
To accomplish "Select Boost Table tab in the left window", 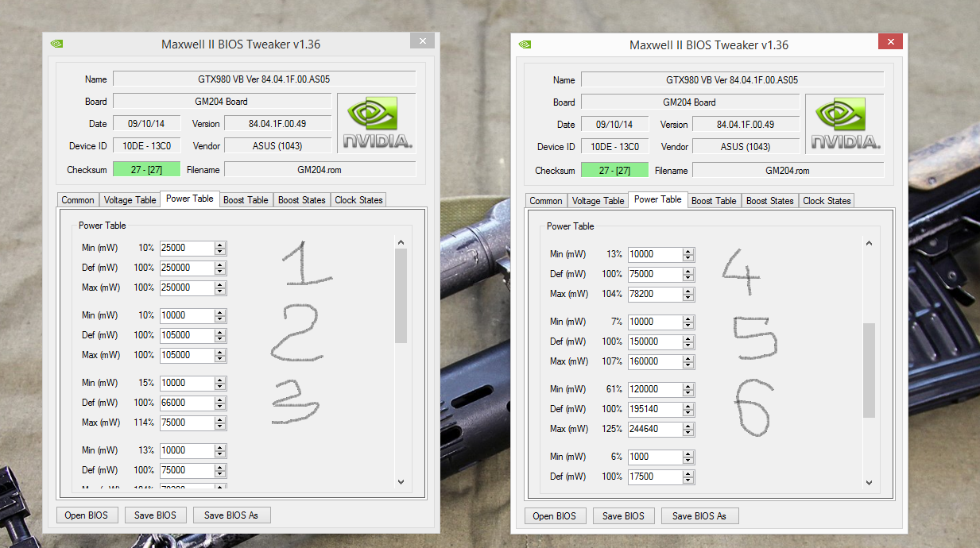I will pos(246,200).
